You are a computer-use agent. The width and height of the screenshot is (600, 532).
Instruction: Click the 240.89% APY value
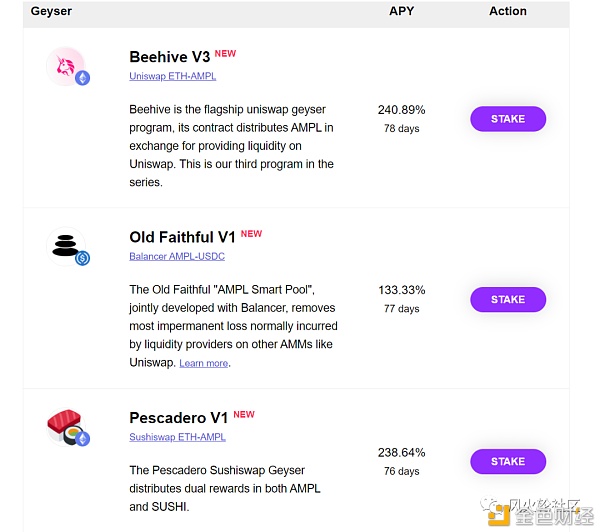point(401,110)
